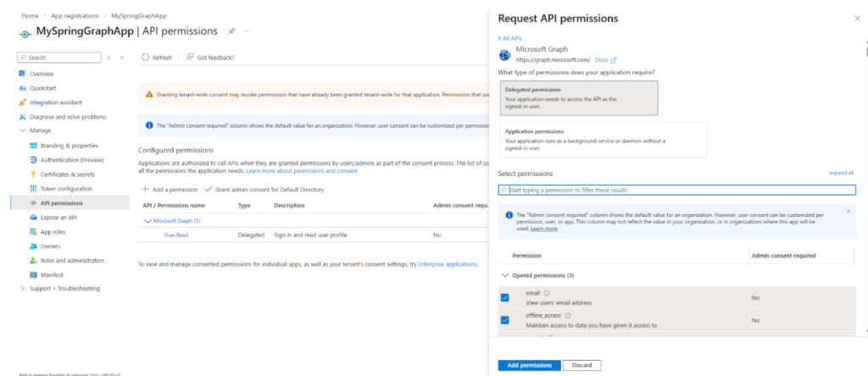868x376 pixels.
Task: Click Got feedback? icon
Action: (190, 57)
